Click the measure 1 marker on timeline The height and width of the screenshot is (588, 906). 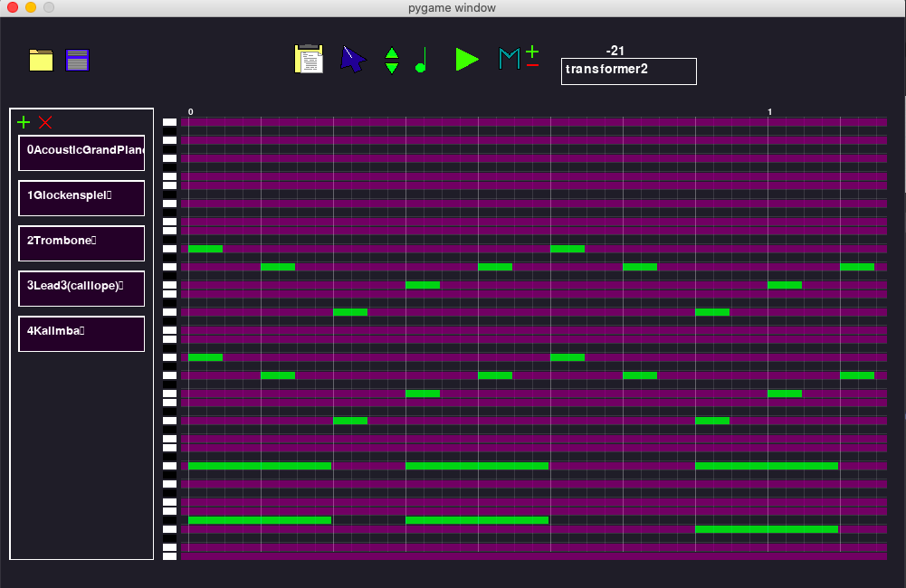(x=769, y=111)
